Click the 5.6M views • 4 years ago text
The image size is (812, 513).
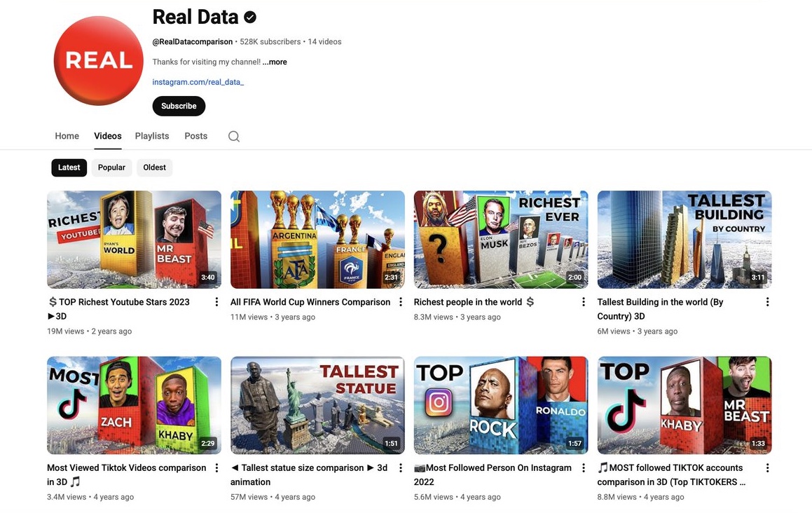(457, 497)
